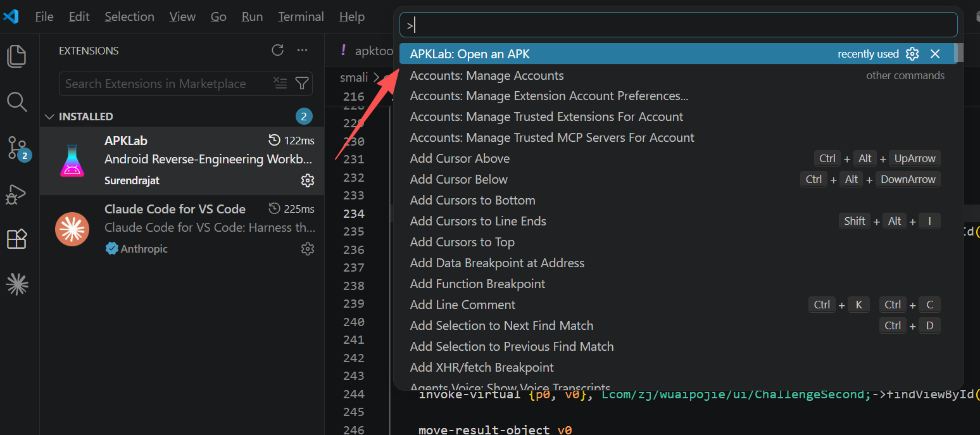This screenshot has height=435, width=980.
Task: Click editor line number 234
Action: pos(354,213)
